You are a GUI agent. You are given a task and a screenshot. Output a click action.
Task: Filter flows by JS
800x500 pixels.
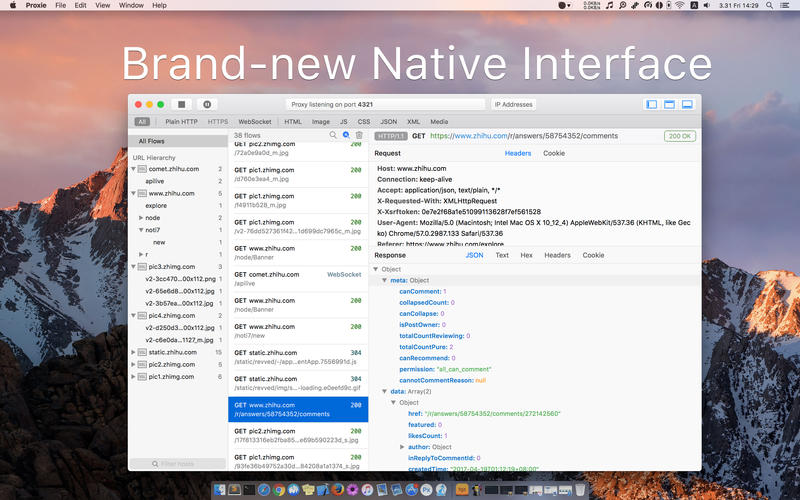[x=344, y=122]
